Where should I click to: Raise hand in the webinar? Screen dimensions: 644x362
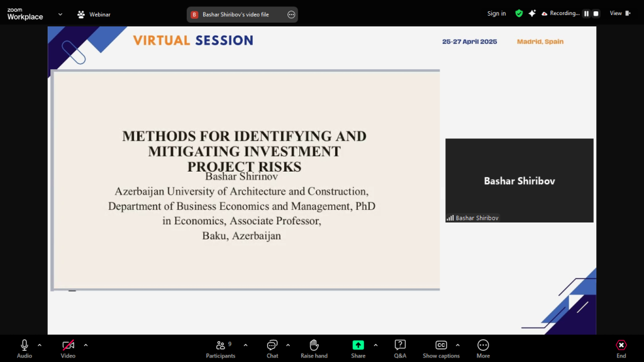pos(314,345)
